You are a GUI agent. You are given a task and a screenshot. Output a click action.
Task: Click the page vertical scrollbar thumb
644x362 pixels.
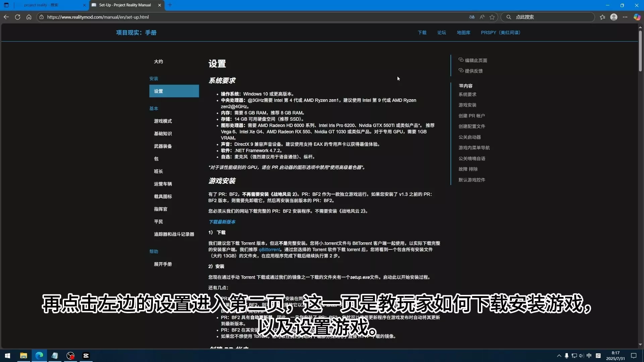pos(640,50)
